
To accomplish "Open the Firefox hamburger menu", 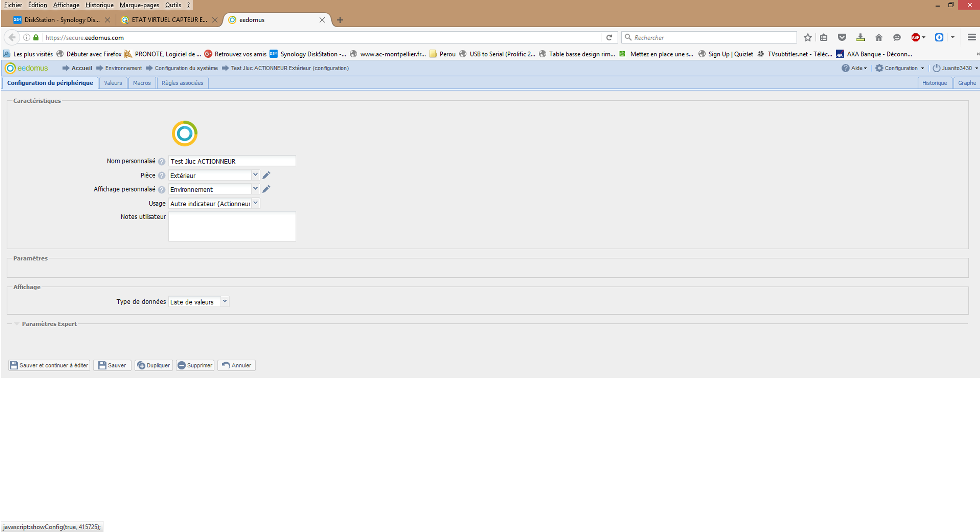I will [972, 37].
